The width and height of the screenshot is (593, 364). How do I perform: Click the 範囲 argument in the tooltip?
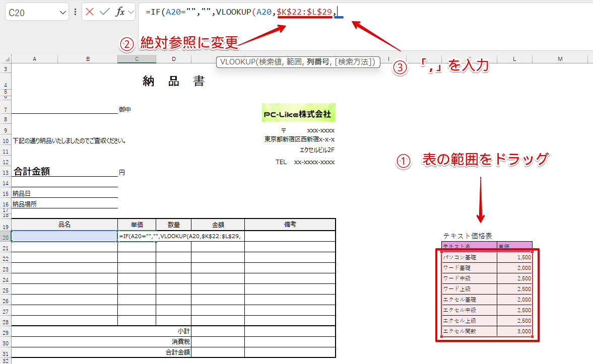(294, 62)
